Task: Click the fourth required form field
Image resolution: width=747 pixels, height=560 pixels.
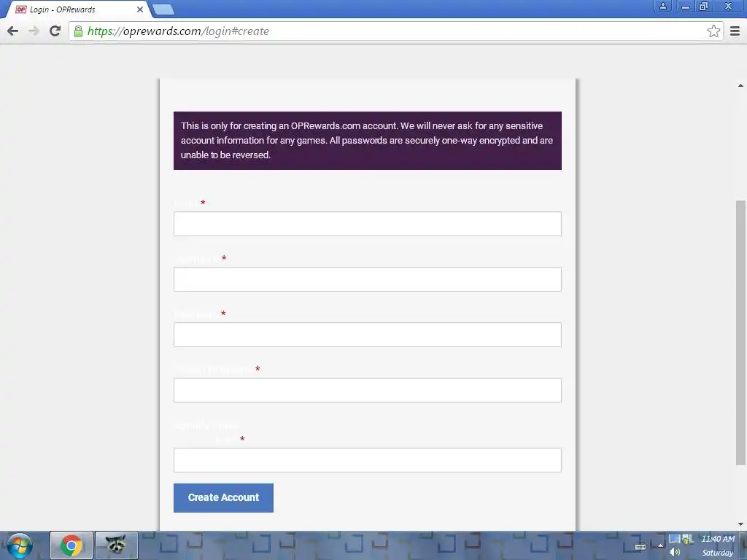Action: 368,390
